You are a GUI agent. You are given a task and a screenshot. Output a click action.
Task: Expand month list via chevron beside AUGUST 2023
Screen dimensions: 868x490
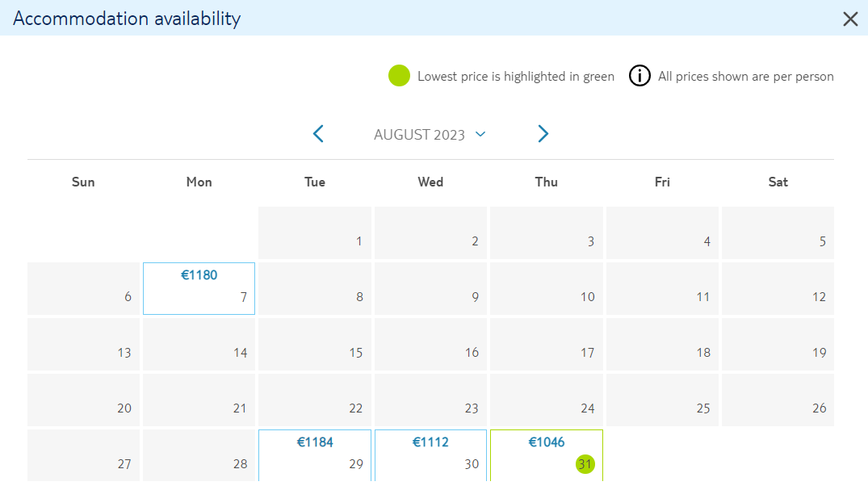coord(480,134)
